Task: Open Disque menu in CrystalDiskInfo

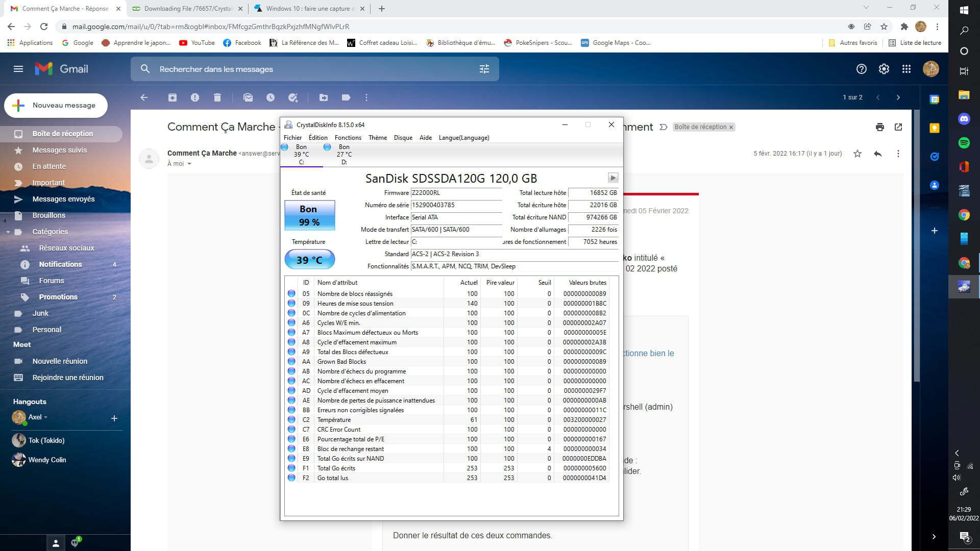Action: 403,138
